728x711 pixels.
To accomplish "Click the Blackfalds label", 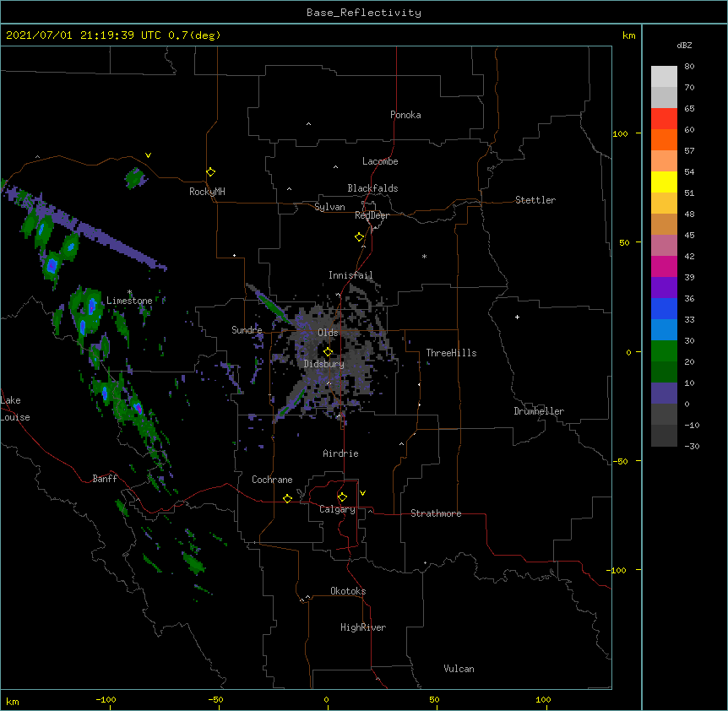I will [x=372, y=188].
